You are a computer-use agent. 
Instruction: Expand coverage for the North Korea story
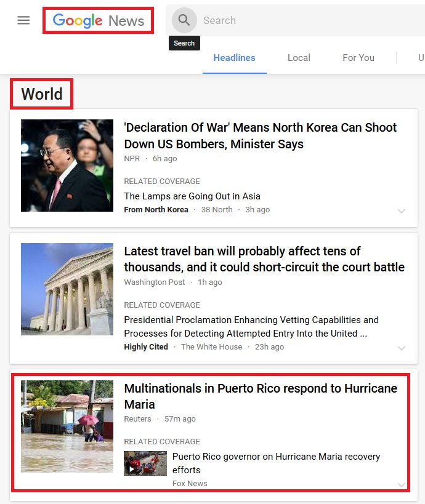point(401,211)
